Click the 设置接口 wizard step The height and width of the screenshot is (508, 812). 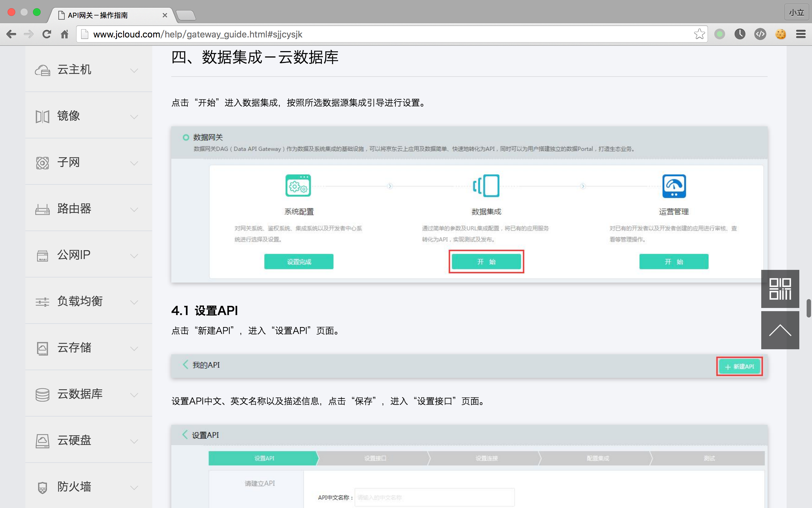[375, 458]
